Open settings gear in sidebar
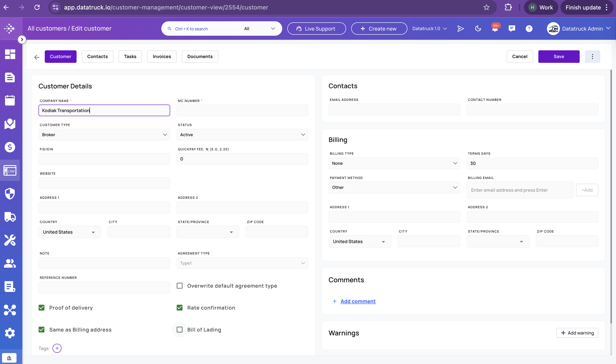The width and height of the screenshot is (616, 364). click(x=10, y=333)
